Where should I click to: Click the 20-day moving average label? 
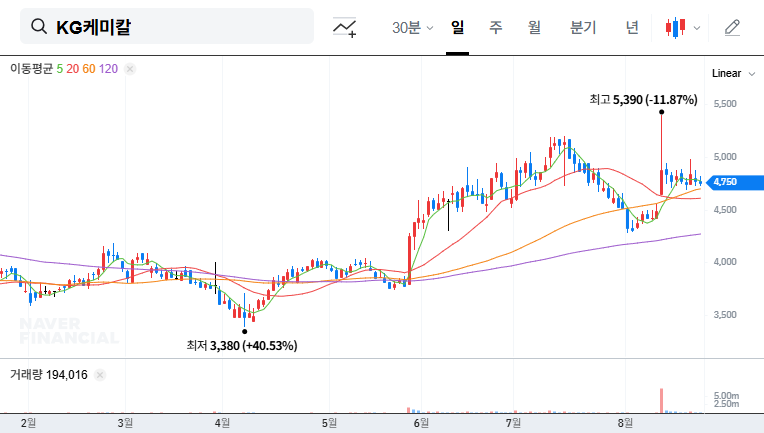73,69
